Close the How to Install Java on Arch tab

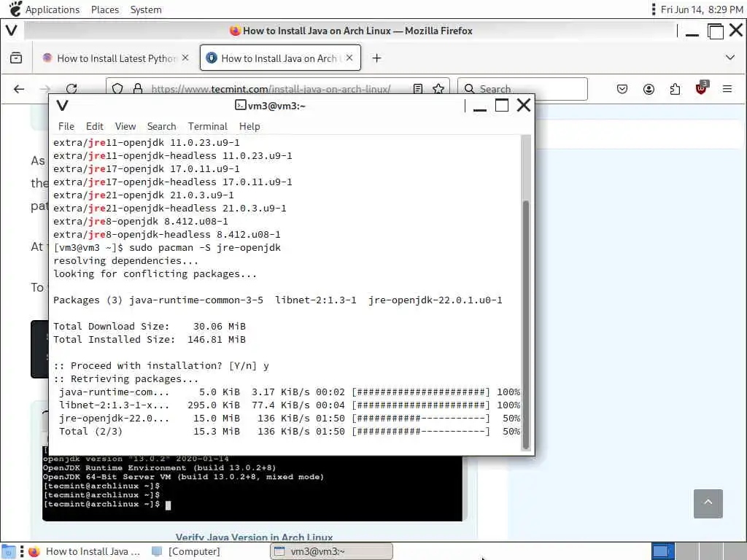click(349, 58)
